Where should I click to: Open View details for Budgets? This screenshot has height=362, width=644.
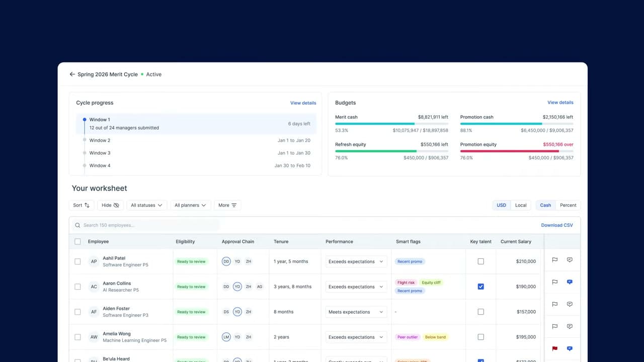click(x=560, y=103)
